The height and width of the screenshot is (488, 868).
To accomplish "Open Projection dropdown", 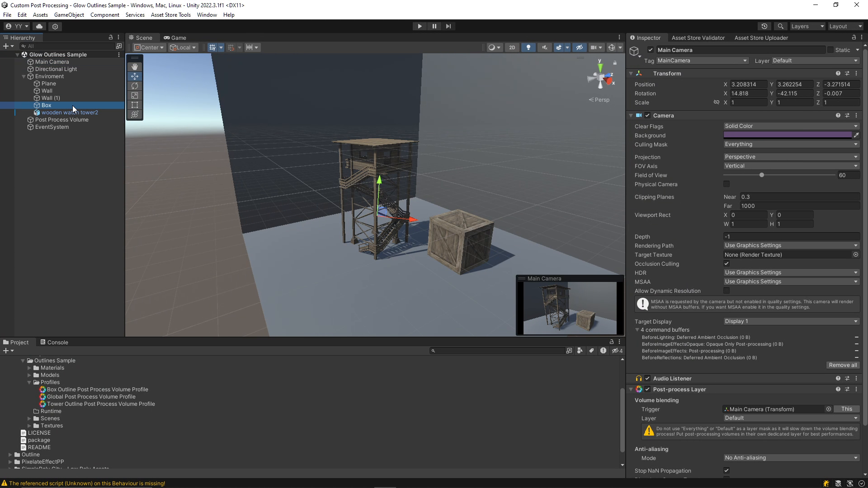I will [x=791, y=157].
